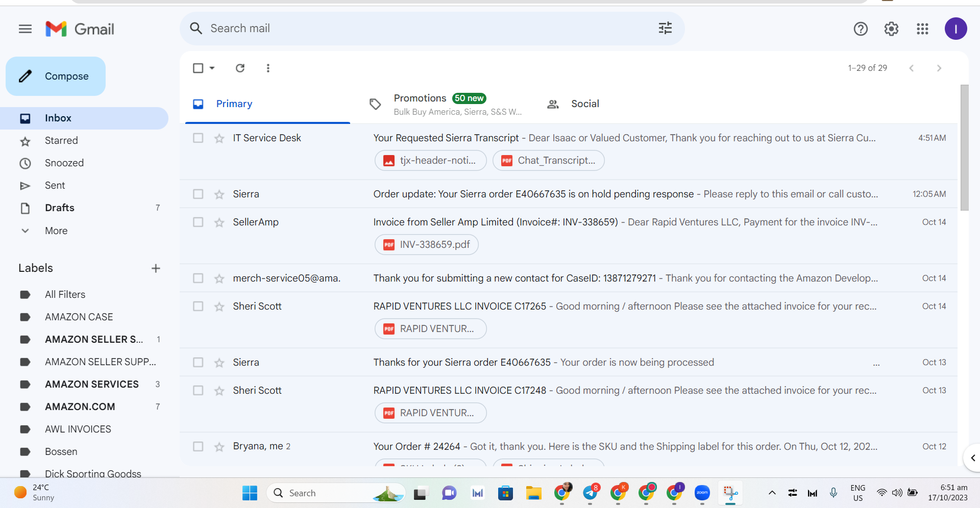Open the INV-338659.pdf attachment

coord(427,245)
